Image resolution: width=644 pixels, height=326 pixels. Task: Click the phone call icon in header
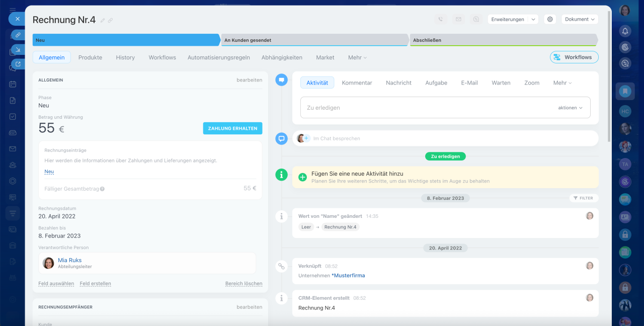pos(441,19)
